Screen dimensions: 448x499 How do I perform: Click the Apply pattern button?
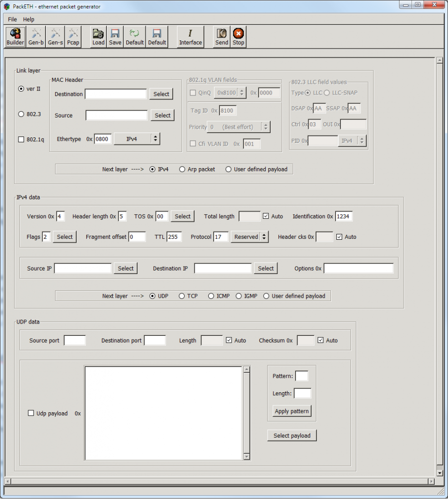pyautogui.click(x=292, y=411)
